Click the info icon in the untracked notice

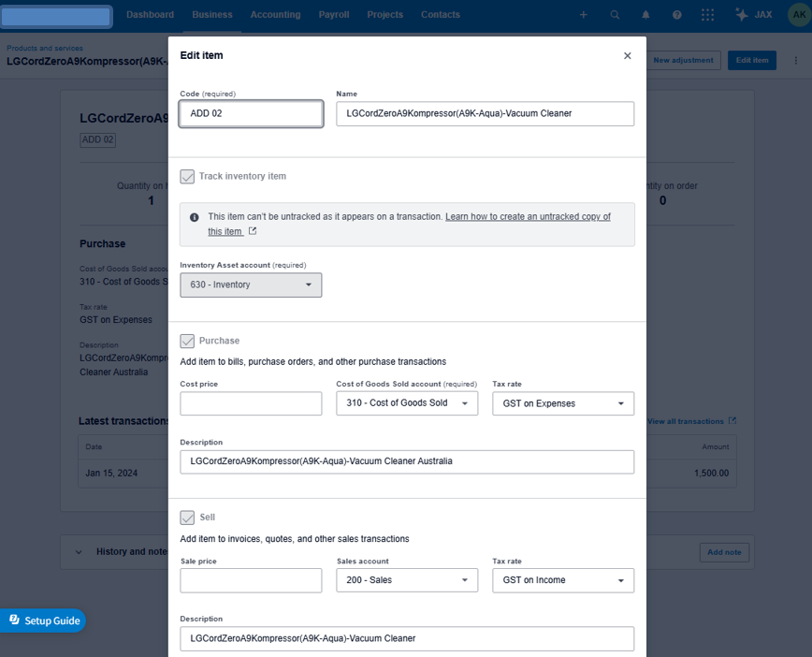[x=195, y=217]
